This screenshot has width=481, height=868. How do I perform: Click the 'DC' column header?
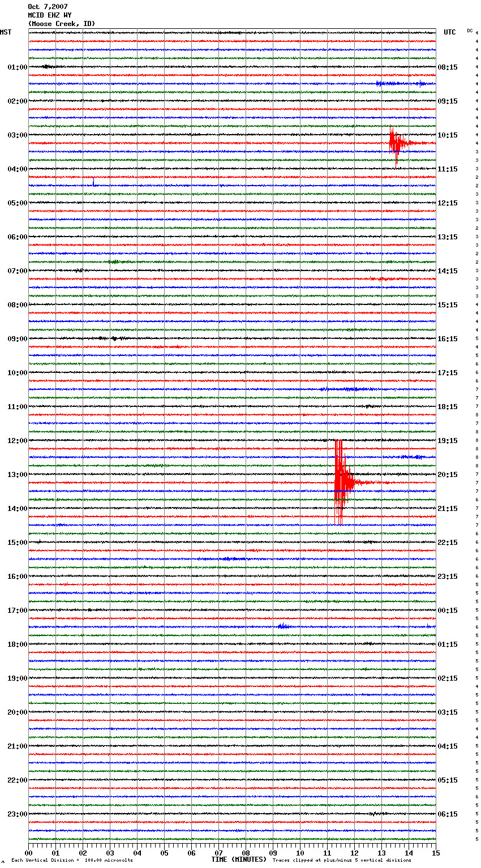coord(470,31)
